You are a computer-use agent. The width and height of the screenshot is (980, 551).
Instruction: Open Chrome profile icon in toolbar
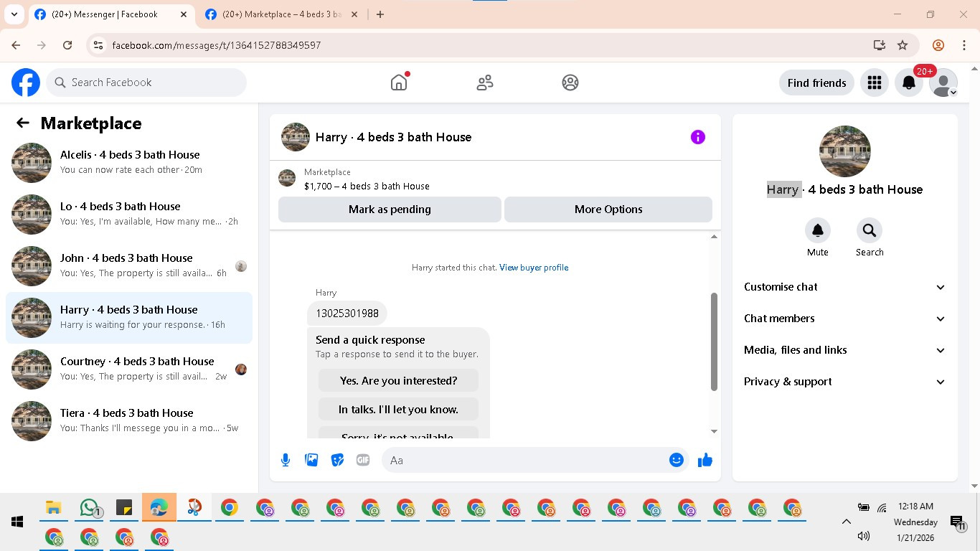point(938,45)
